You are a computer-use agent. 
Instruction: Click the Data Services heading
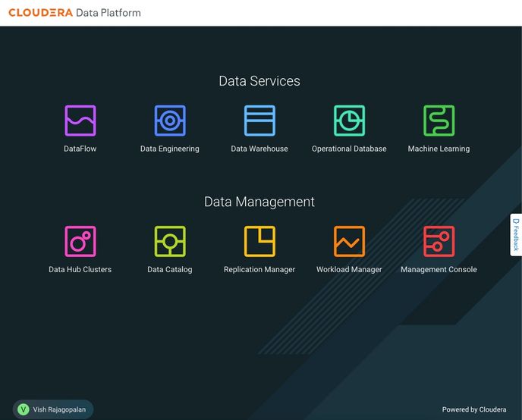259,81
